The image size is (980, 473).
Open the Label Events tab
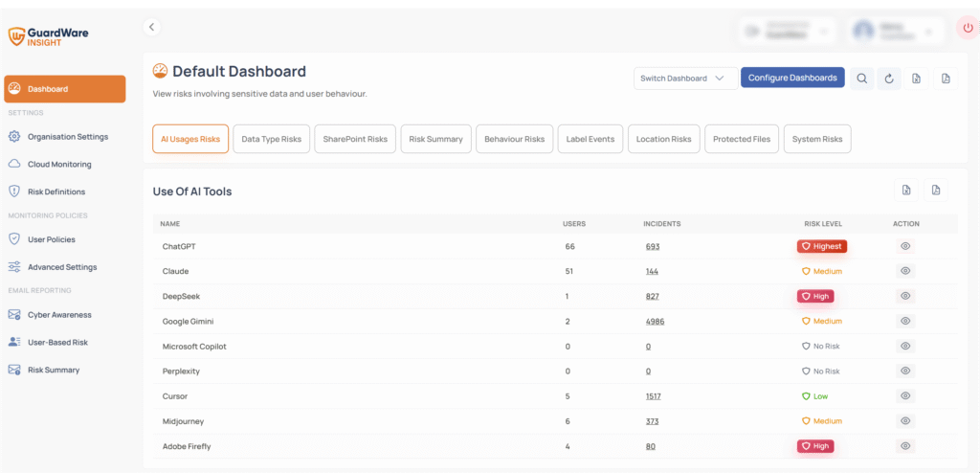[x=590, y=139]
